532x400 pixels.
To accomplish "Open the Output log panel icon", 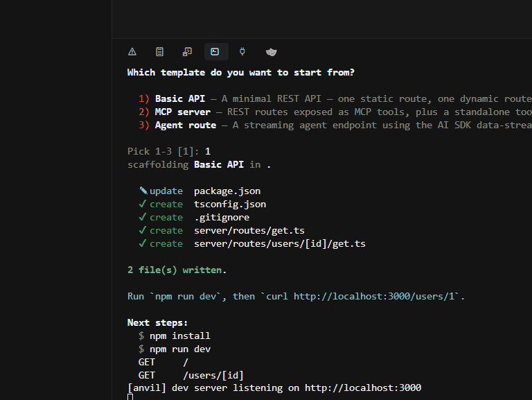I will tap(159, 51).
